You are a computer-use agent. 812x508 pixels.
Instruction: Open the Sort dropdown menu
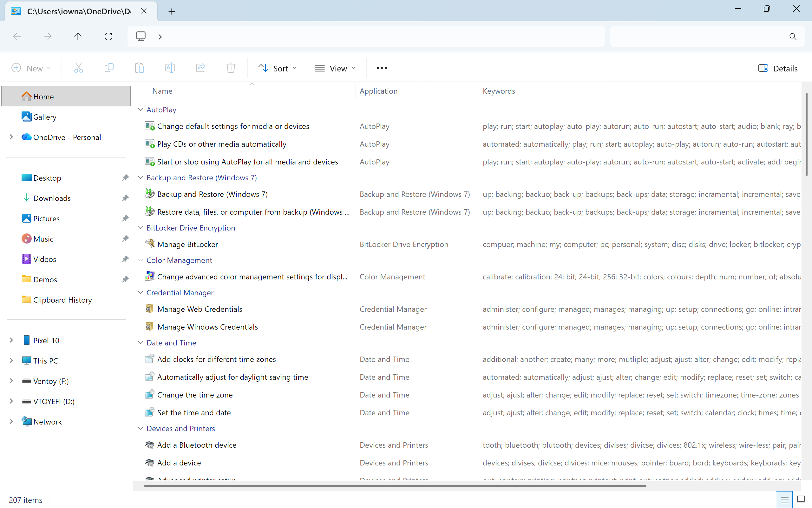(x=277, y=68)
